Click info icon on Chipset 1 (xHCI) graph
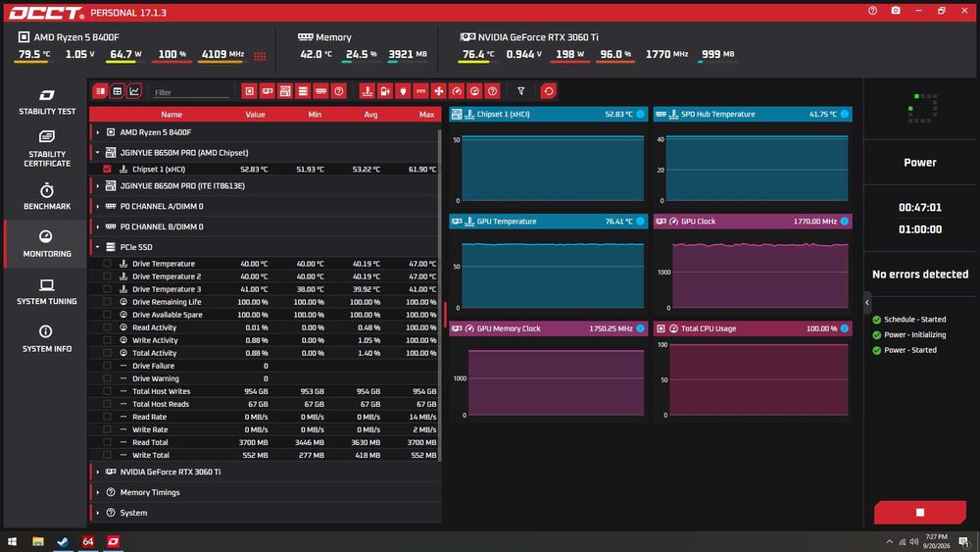This screenshot has height=552, width=980. [640, 114]
